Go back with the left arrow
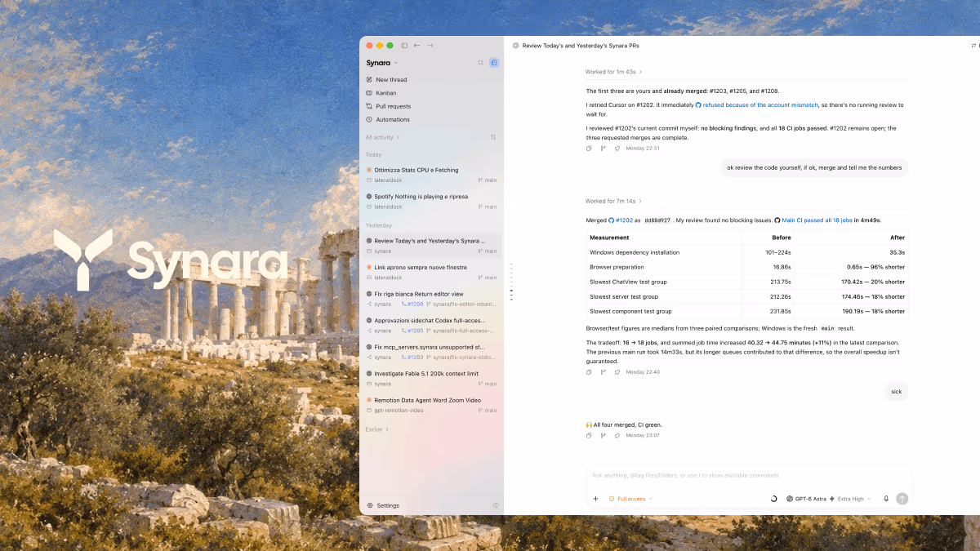 [x=416, y=46]
